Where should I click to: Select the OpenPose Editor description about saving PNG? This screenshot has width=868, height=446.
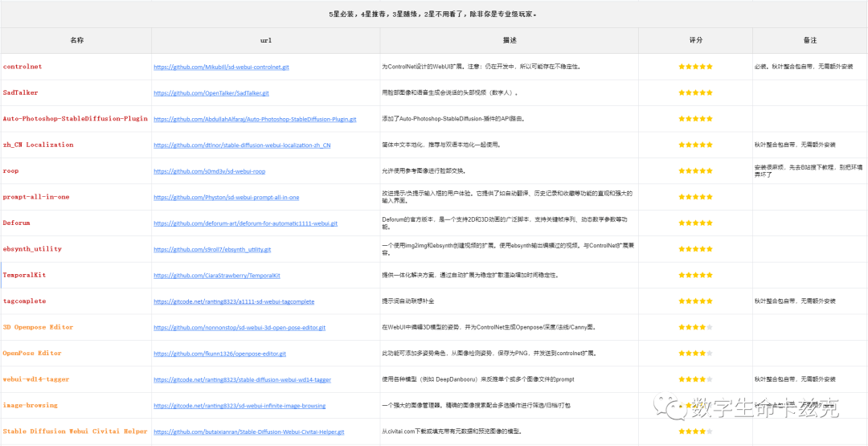click(489, 353)
